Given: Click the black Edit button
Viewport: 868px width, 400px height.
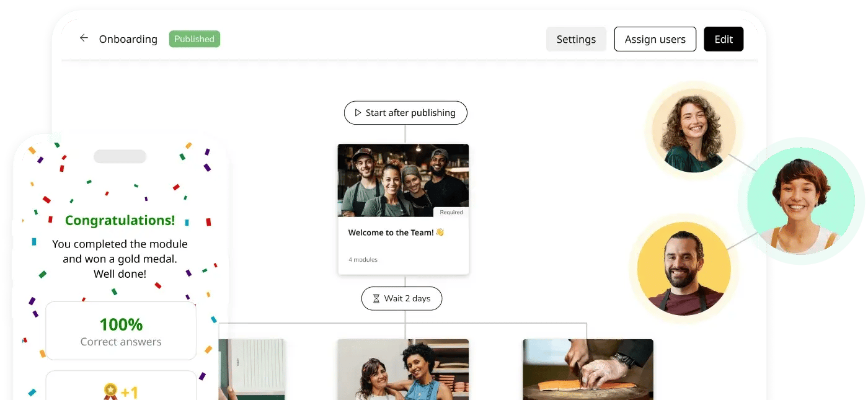Looking at the screenshot, I should point(724,39).
